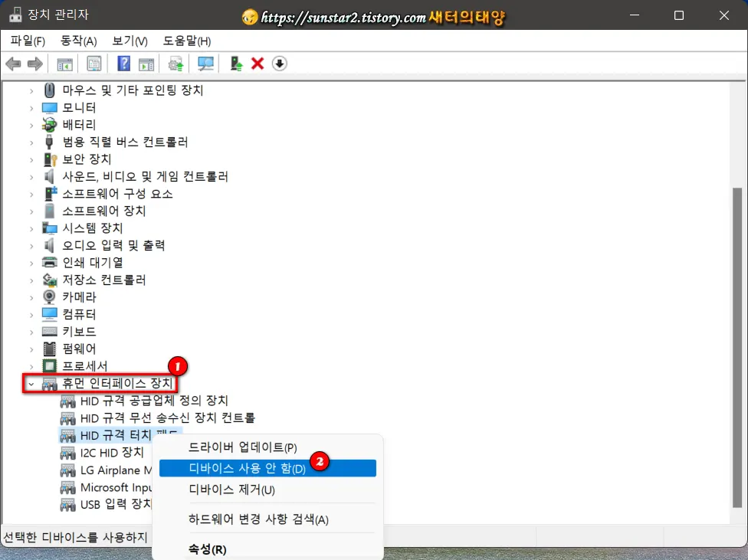Click the back navigation arrow icon
The image size is (748, 560).
13,64
